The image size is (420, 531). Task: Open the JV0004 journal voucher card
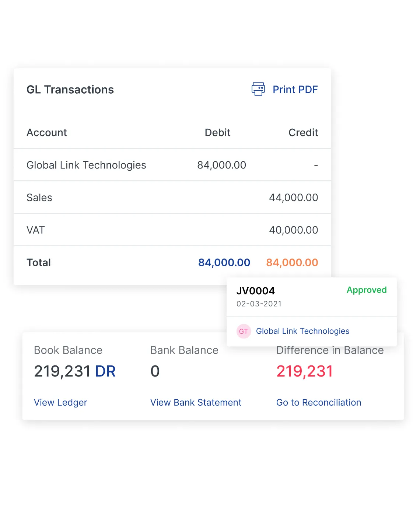tap(256, 291)
